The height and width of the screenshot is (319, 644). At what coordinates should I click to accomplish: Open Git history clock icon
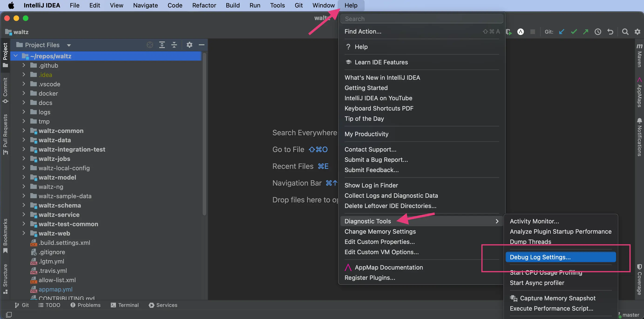(x=598, y=32)
